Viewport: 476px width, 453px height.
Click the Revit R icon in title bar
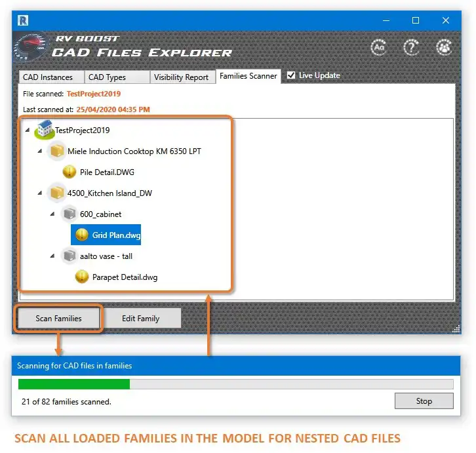(x=23, y=20)
